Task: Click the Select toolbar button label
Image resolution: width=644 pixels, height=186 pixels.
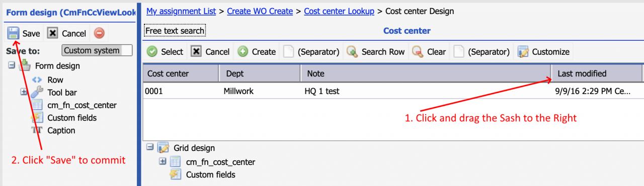Action: click(x=172, y=52)
